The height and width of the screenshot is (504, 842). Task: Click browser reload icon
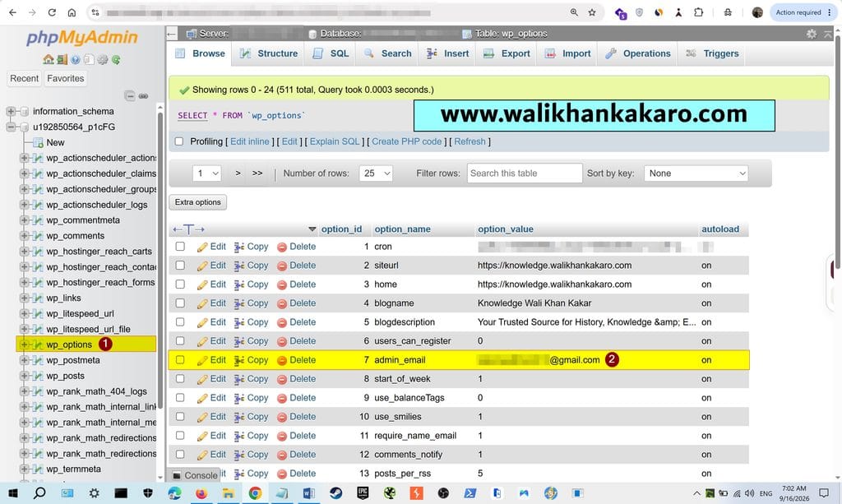[x=52, y=12]
